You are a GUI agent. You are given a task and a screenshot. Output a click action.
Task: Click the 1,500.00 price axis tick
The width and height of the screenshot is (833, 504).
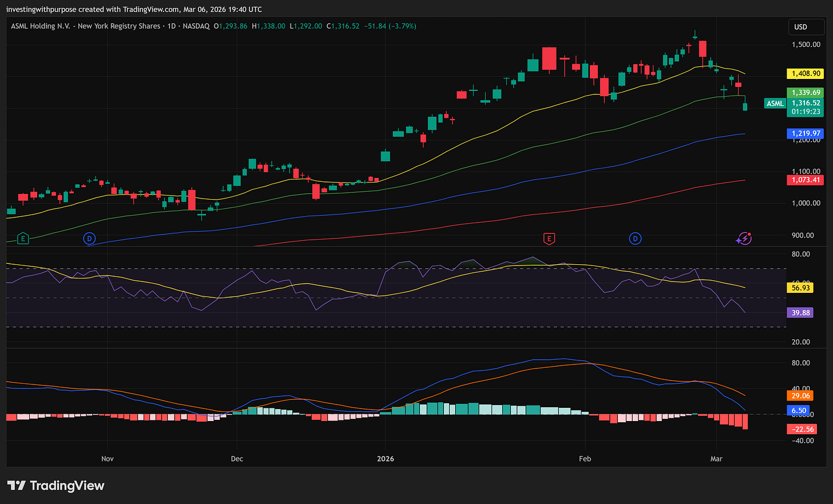tap(806, 45)
